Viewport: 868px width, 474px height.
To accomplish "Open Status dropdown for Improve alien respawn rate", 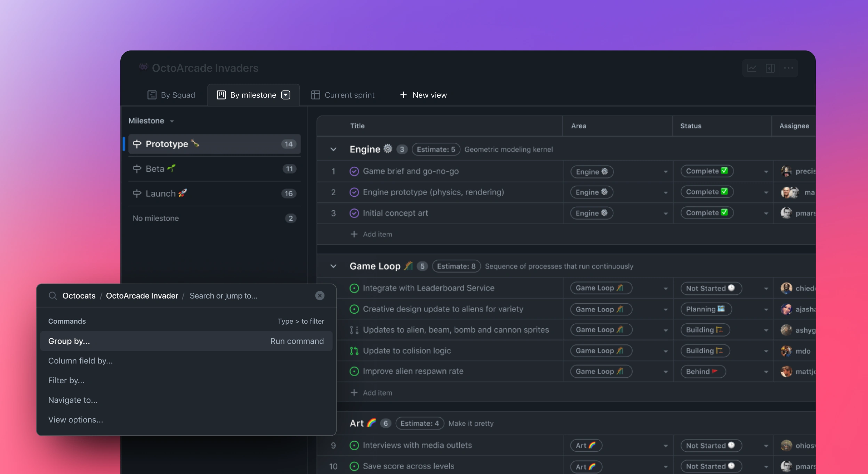I will (766, 372).
